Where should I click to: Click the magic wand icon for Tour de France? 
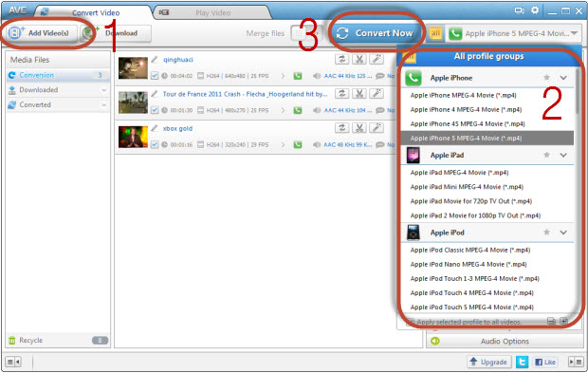(377, 93)
